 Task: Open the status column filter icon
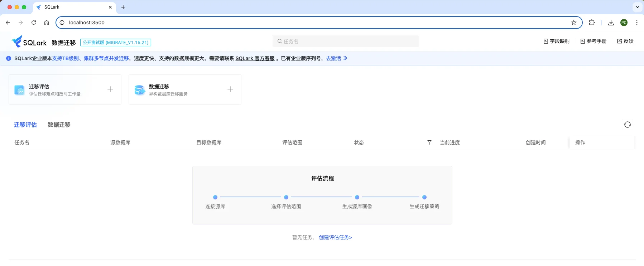[x=429, y=142]
